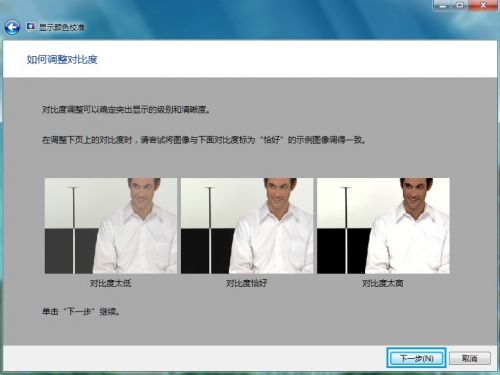
Task: Click the sentence starting 对比度调整可以确定
Action: (126, 109)
